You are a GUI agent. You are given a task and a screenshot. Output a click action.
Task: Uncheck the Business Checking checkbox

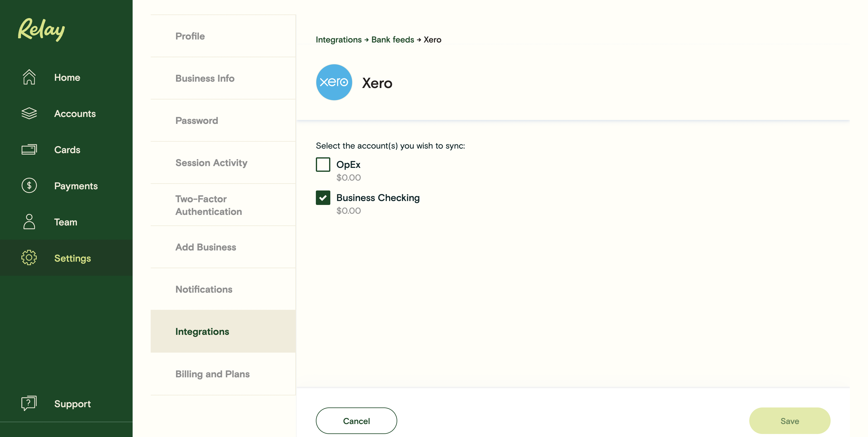pos(323,198)
